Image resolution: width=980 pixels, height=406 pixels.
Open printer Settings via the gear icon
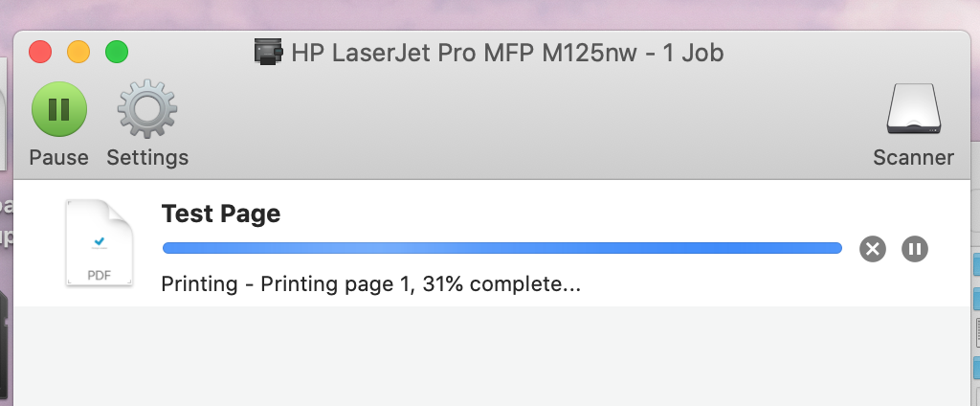147,109
